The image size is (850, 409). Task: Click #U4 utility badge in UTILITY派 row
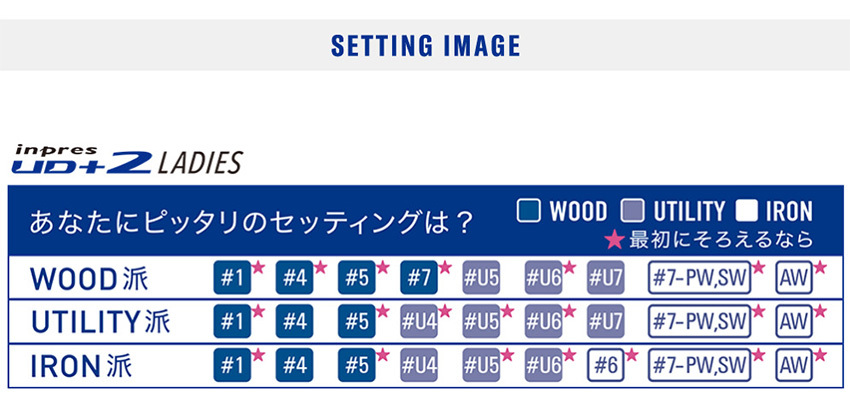[418, 322]
